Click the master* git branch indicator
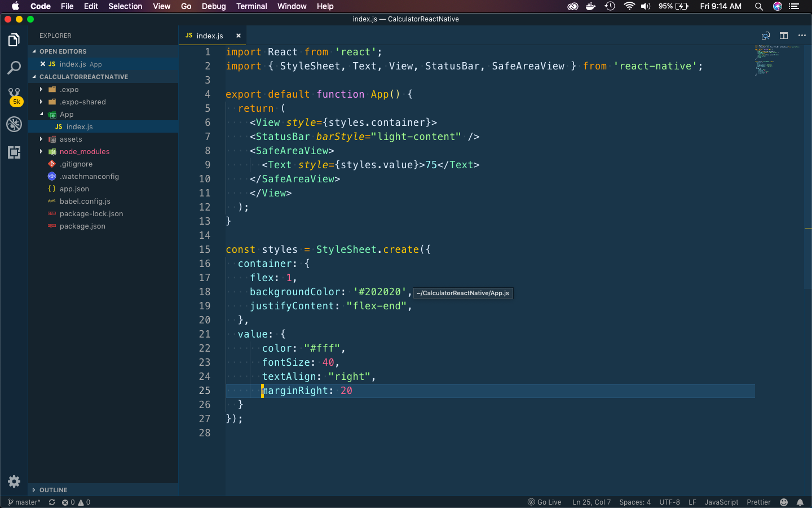 click(x=24, y=502)
